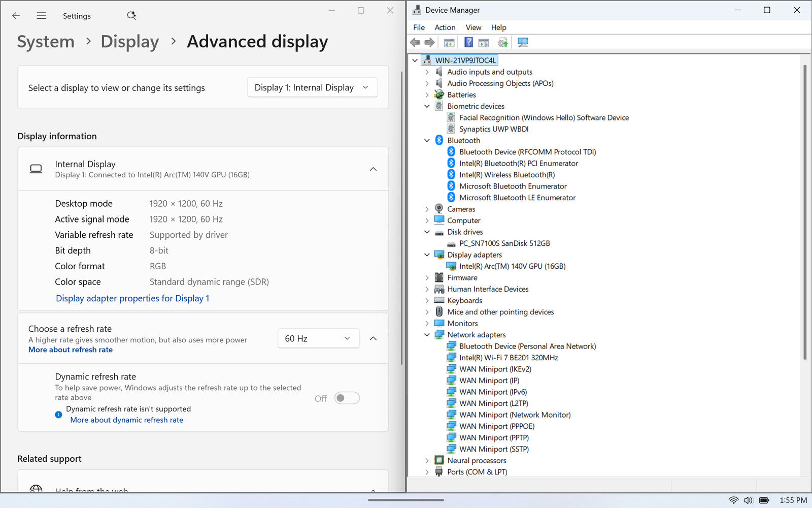Open the Settings hamburger navigation menu

point(42,16)
